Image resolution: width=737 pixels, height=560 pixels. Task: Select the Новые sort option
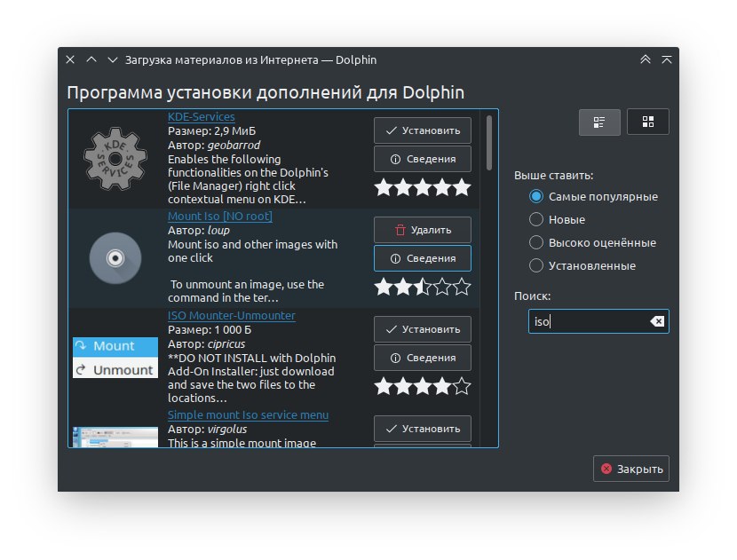tap(558, 219)
